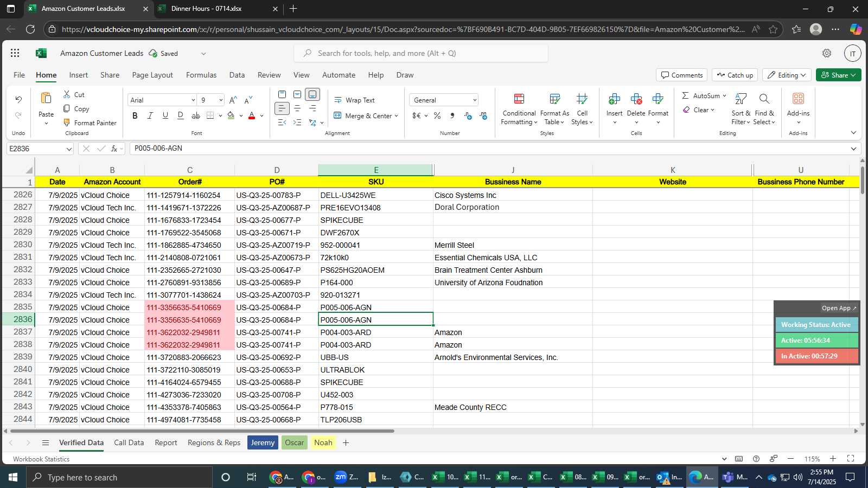This screenshot has width=868, height=488.
Task: Click the search for tools box
Action: click(421, 53)
